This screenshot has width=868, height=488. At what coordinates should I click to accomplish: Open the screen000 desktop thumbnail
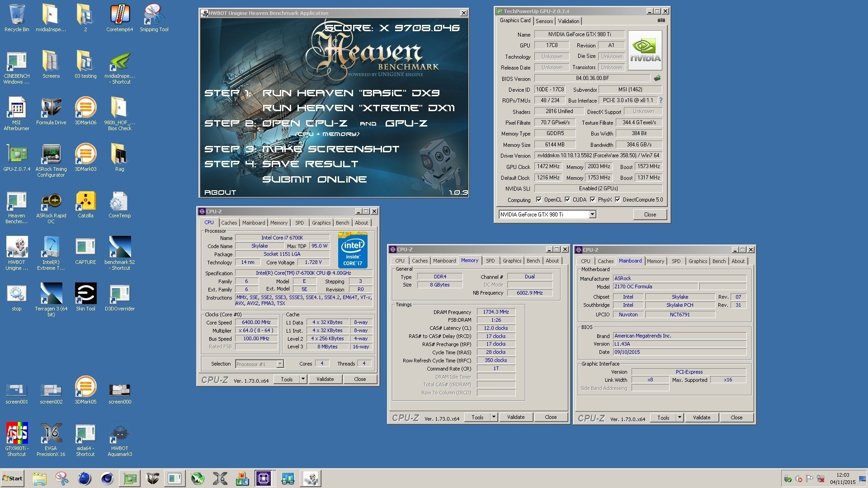(120, 394)
